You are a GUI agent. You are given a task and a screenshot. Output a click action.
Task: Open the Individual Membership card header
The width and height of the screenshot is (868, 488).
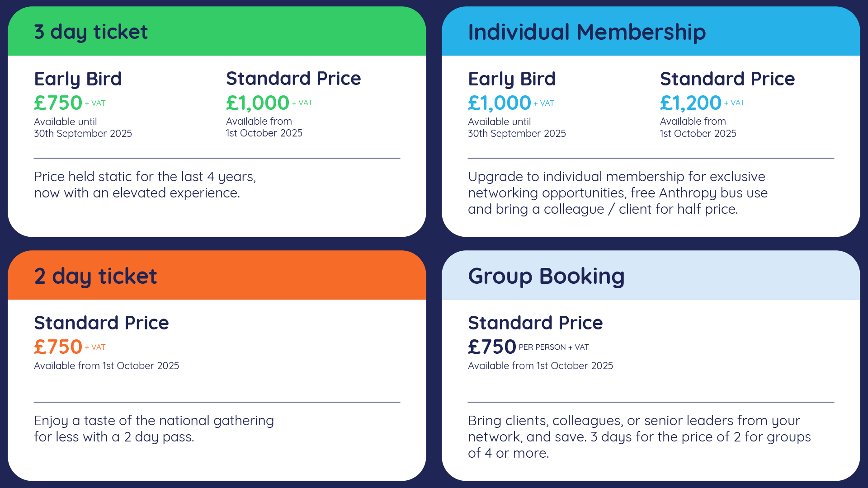(651, 31)
